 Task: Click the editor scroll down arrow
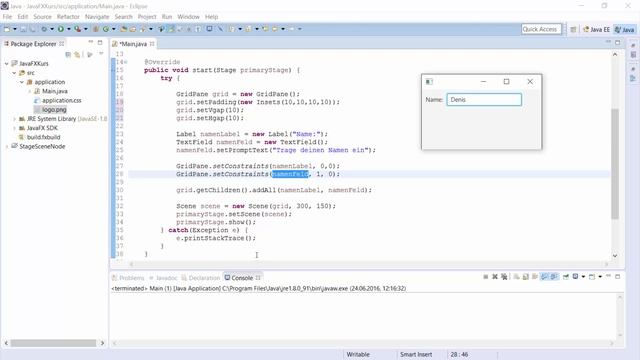pos(615,256)
